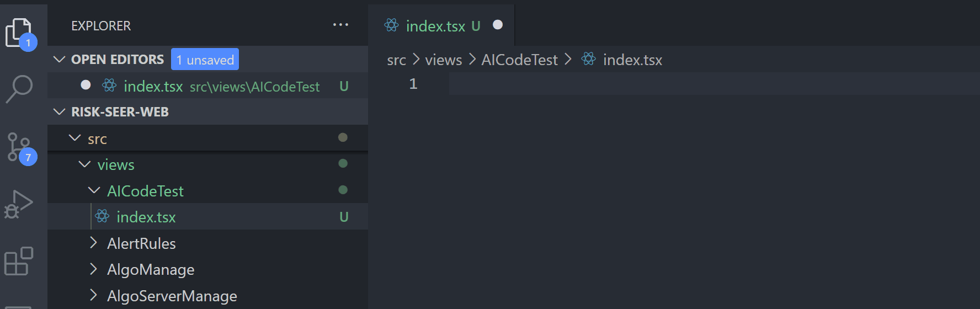Collapse the Open Editors section

pos(59,59)
